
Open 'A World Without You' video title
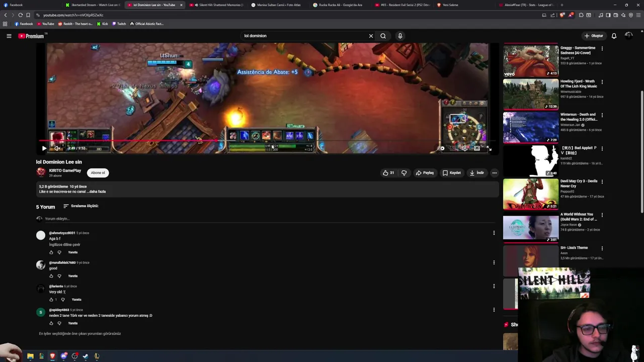pyautogui.click(x=579, y=217)
